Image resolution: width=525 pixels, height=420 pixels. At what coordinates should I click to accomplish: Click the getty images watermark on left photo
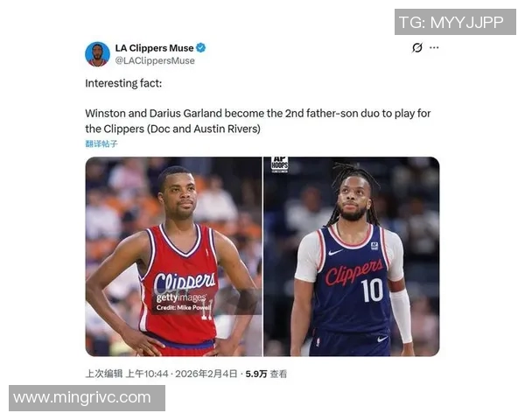[181, 297]
